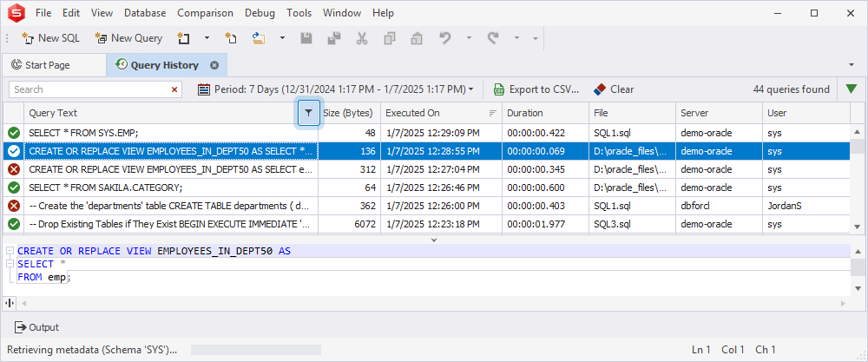Click the application logo icon
Screen dimensions: 868x362
[16, 12]
